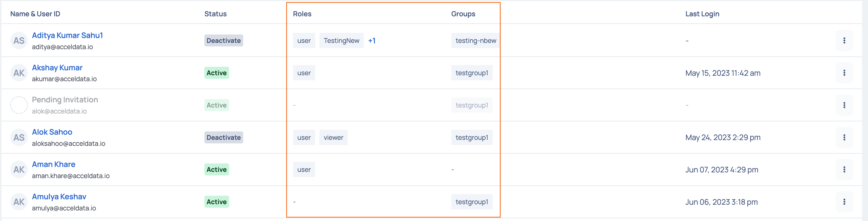Open the three-dot menu for Aditya Kumar Sahu1
868x221 pixels.
(x=844, y=40)
